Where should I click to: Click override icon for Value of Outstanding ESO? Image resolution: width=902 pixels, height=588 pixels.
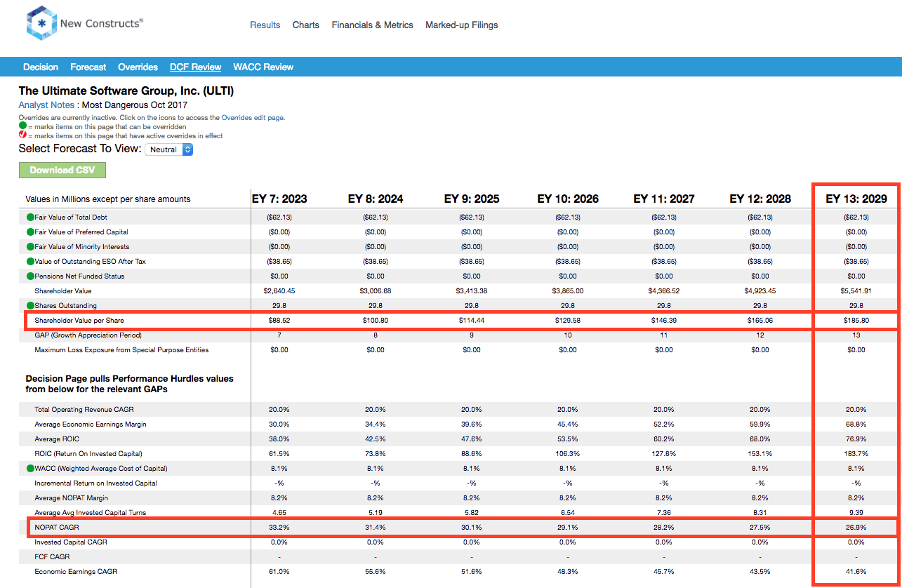(30, 261)
